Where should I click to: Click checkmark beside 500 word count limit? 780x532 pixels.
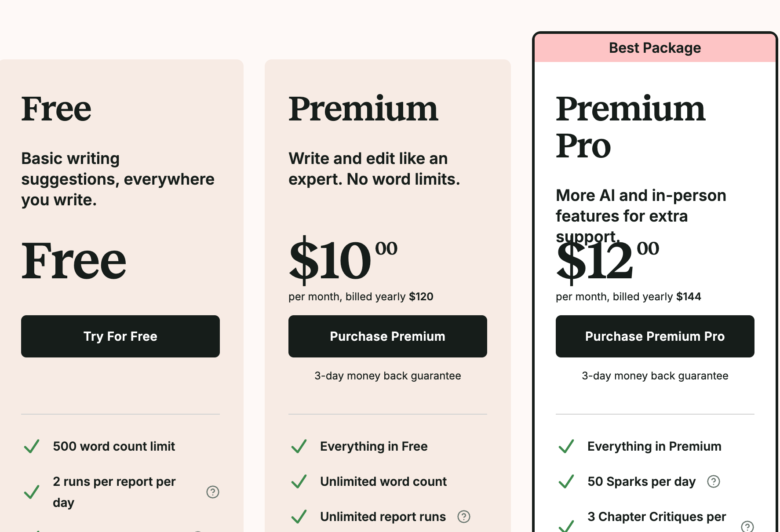click(x=32, y=446)
